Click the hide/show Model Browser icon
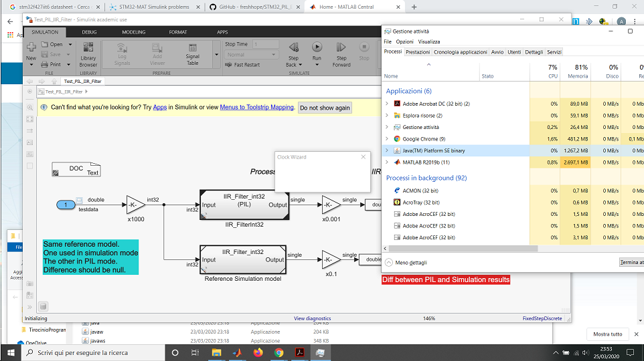The image size is (644, 361). [29, 92]
